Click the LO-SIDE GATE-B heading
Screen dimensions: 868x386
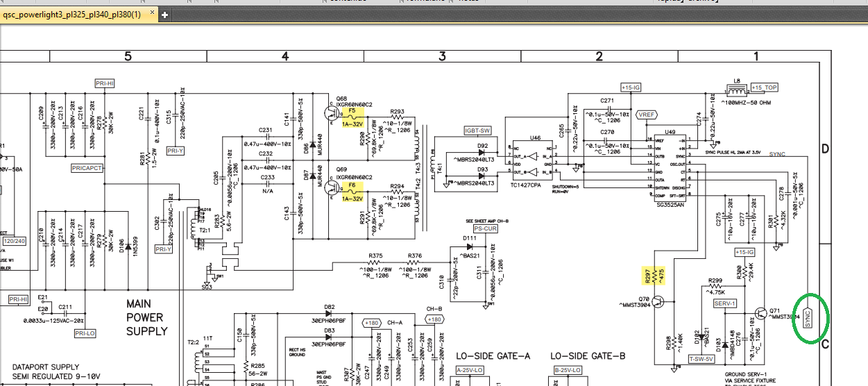588,356
